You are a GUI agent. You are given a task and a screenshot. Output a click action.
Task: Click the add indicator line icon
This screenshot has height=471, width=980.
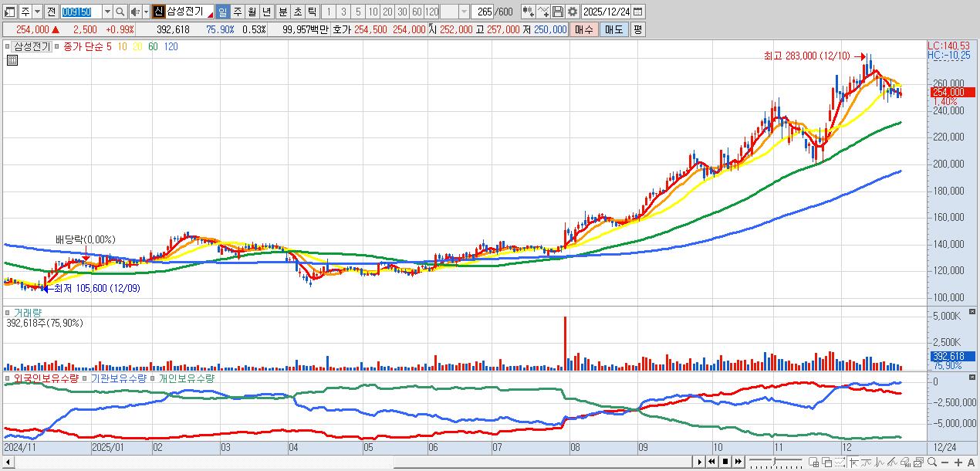tap(543, 12)
